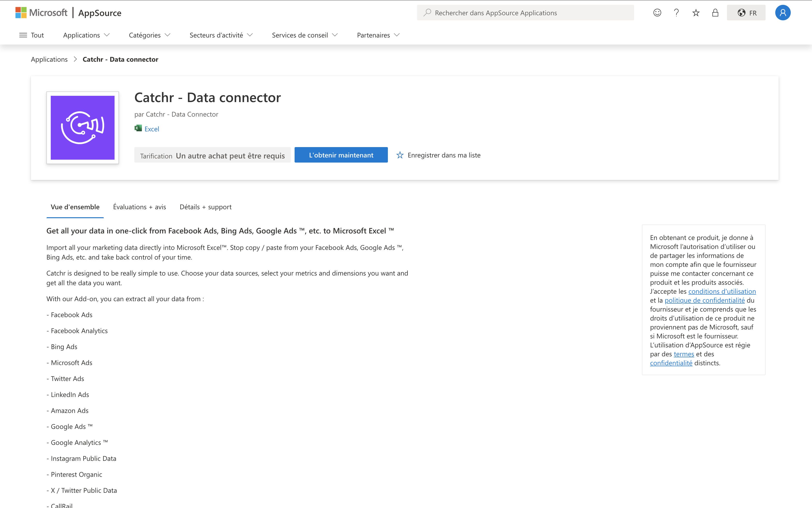
Task: Expand the Applications dropdown menu
Action: 86,35
